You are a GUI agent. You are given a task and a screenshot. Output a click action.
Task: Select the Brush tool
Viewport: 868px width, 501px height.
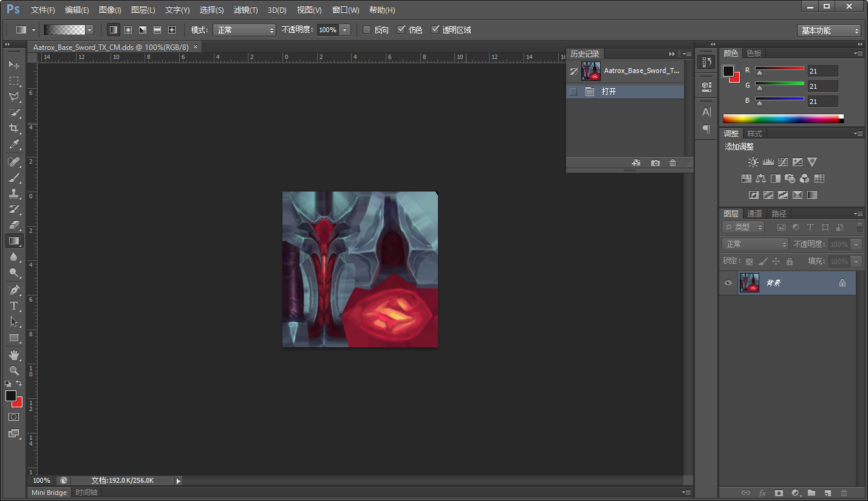(x=14, y=178)
